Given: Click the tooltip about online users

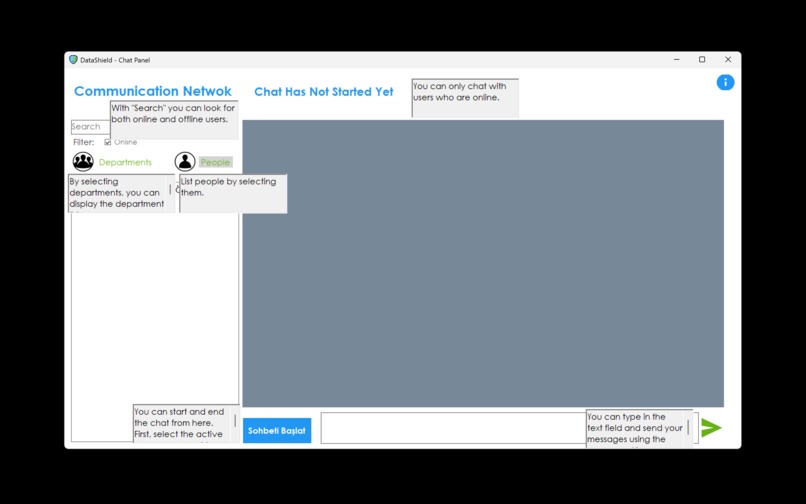Looking at the screenshot, I should [465, 98].
